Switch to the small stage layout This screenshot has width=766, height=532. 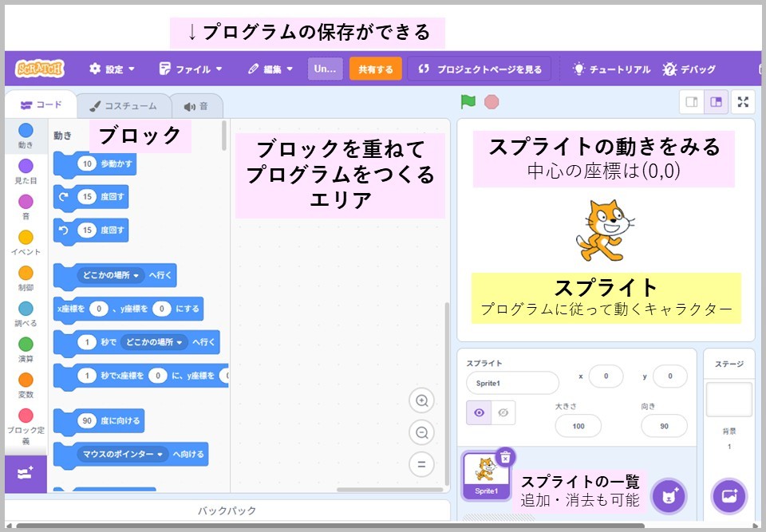click(692, 102)
